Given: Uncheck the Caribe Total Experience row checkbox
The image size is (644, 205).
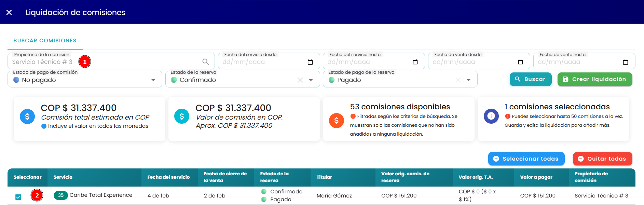Looking at the screenshot, I should pyautogui.click(x=18, y=197).
